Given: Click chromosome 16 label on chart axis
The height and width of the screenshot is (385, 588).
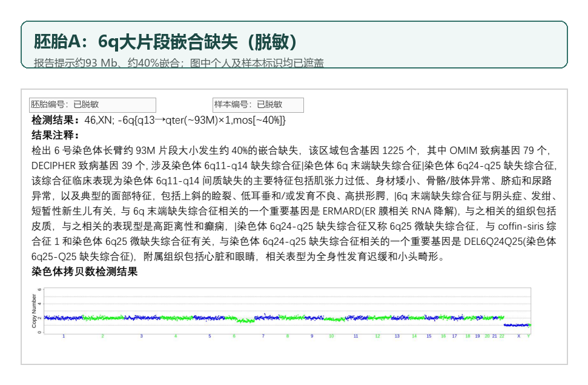Looking at the screenshot, I should pos(443,336).
